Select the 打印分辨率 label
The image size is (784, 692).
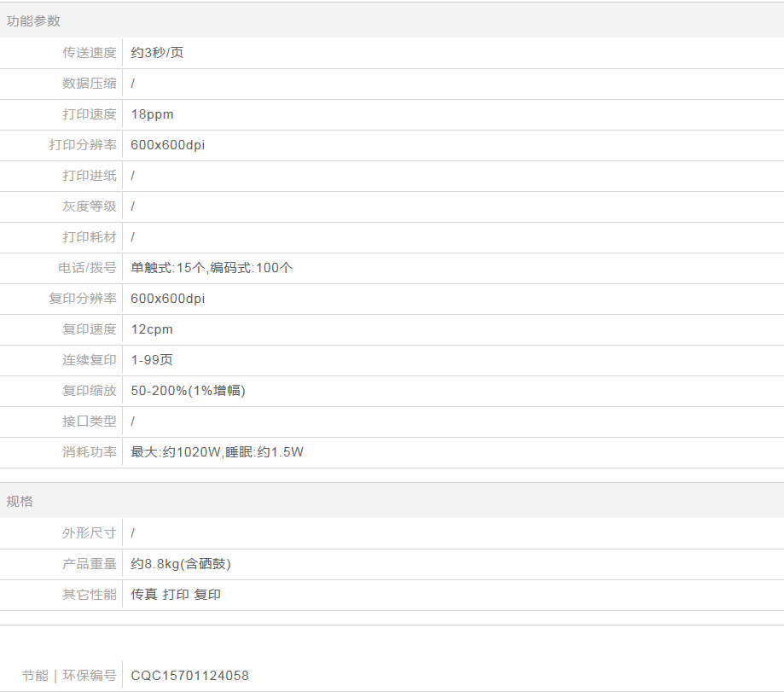82,145
